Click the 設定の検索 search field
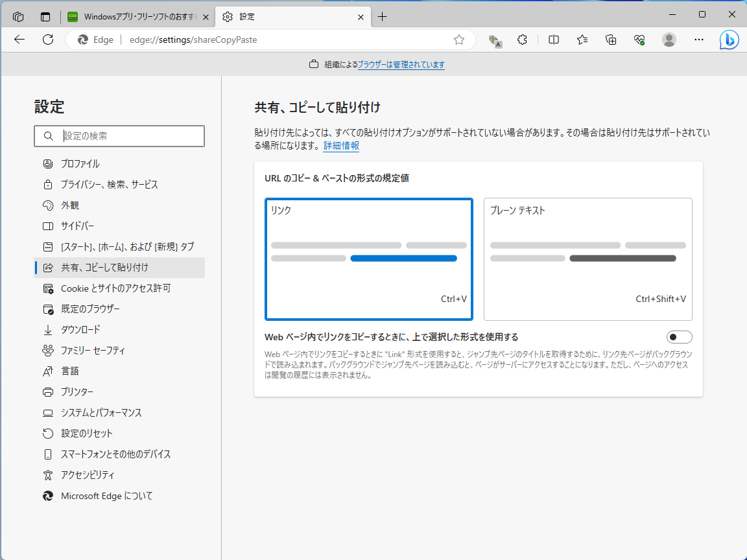Image resolution: width=747 pixels, height=560 pixels. coord(119,136)
